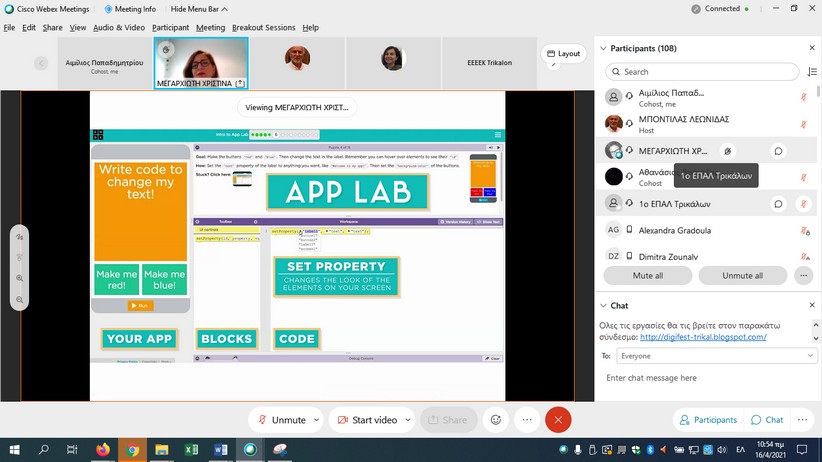Open the Breakout Sessions menu
Image resolution: width=822 pixels, height=462 pixels.
point(263,27)
